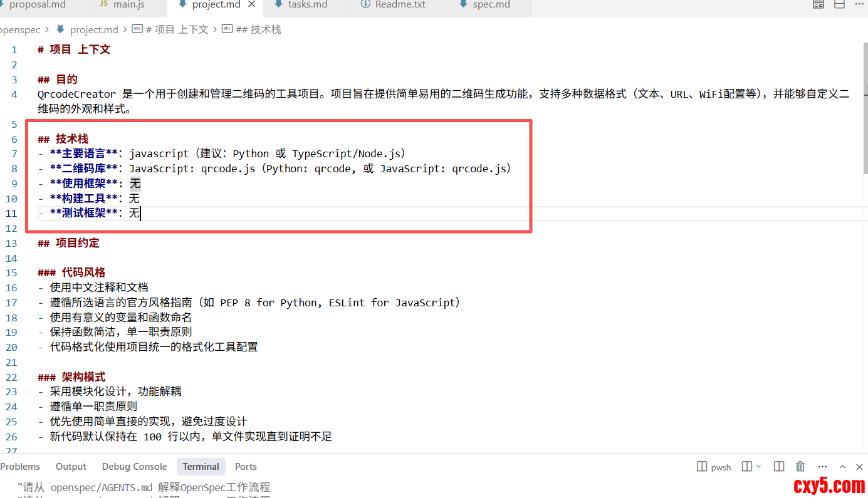Viewport: 868px width, 498px height.
Task: Click the line '代码格式化使用项目统一的格式化工具配置'
Action: (x=148, y=347)
